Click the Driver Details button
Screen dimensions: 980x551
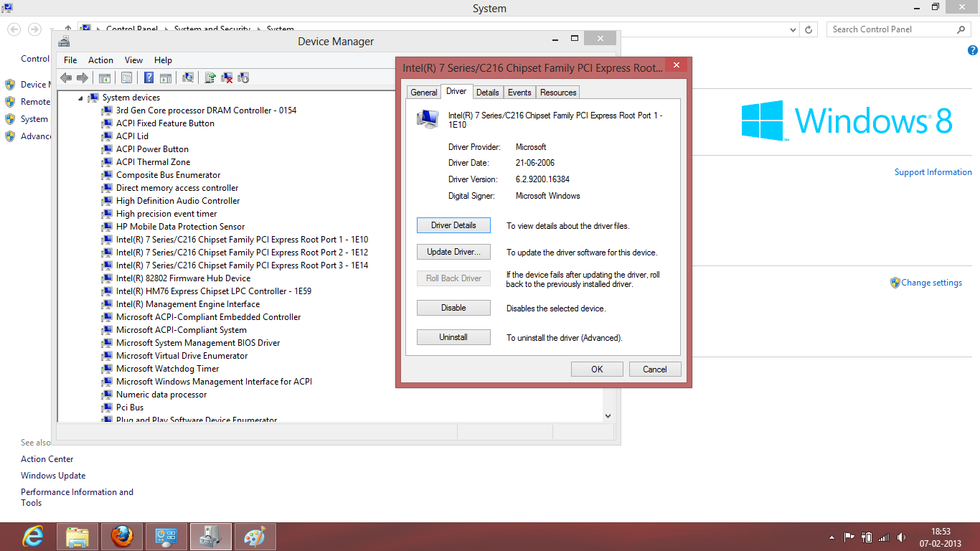(453, 225)
